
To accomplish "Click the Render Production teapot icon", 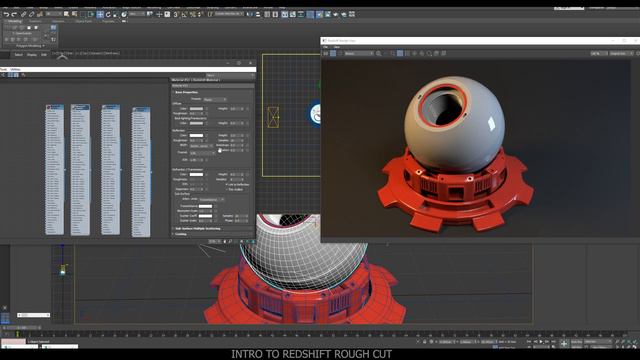I will 336,14.
